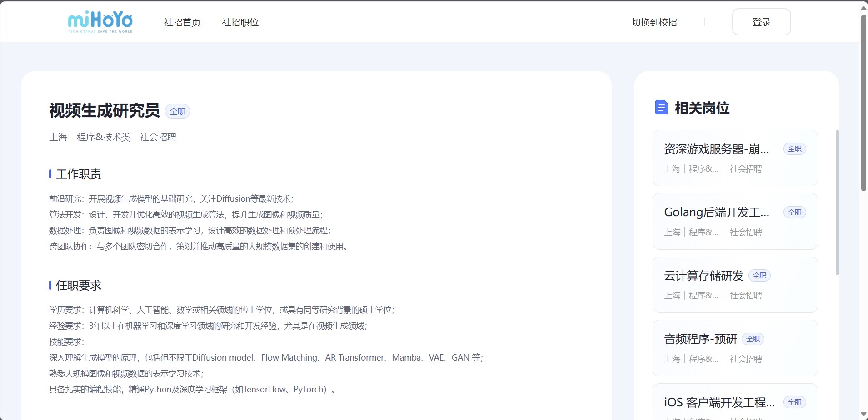Click the page scrollbar down arrow

pyautogui.click(x=863, y=414)
